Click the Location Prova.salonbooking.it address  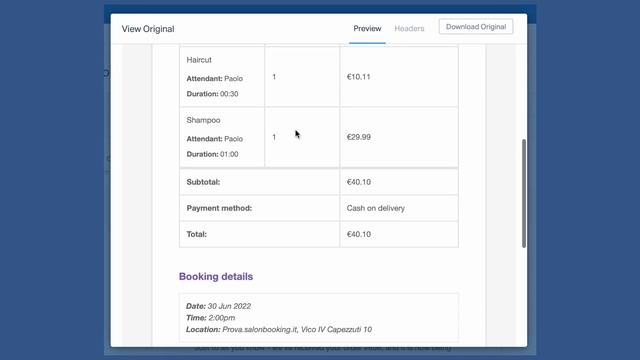click(x=297, y=329)
